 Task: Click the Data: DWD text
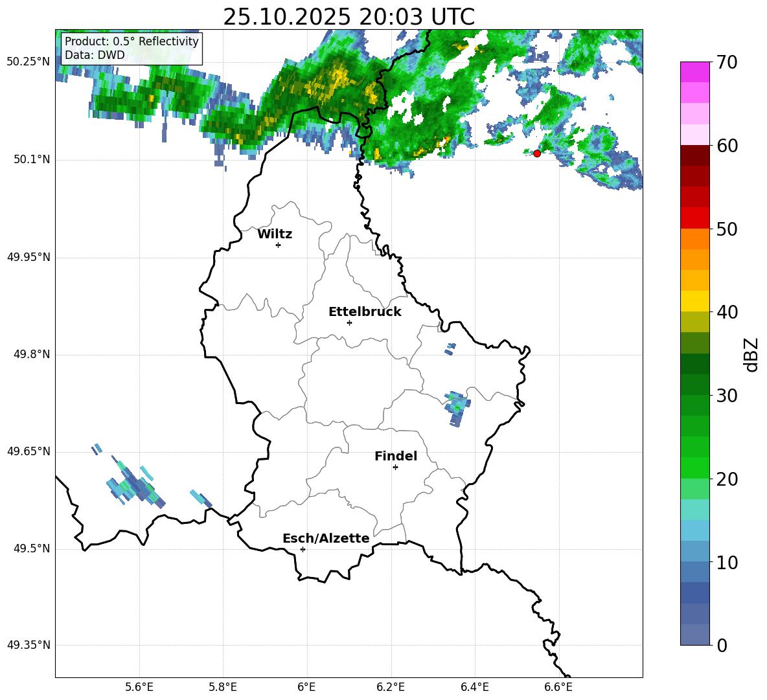(95, 55)
